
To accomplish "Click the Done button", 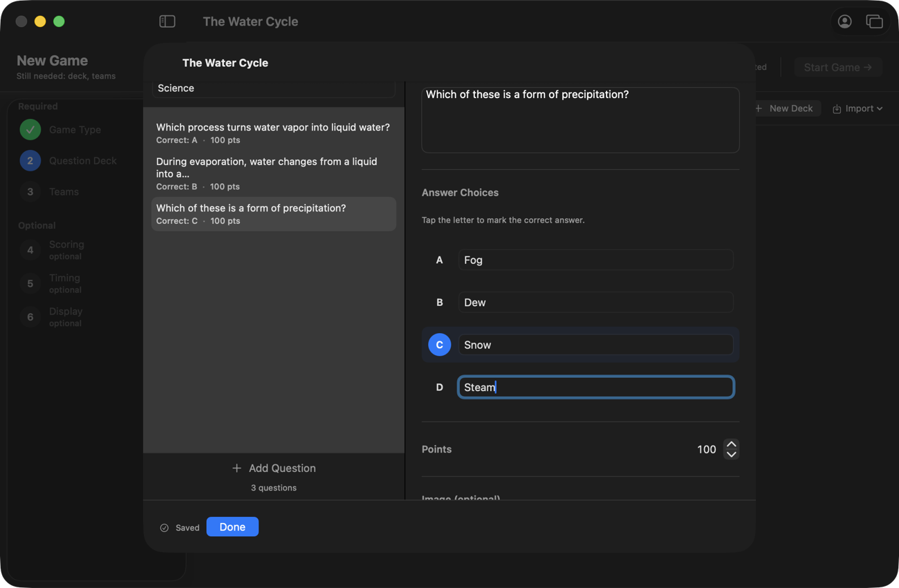I will [x=232, y=527].
